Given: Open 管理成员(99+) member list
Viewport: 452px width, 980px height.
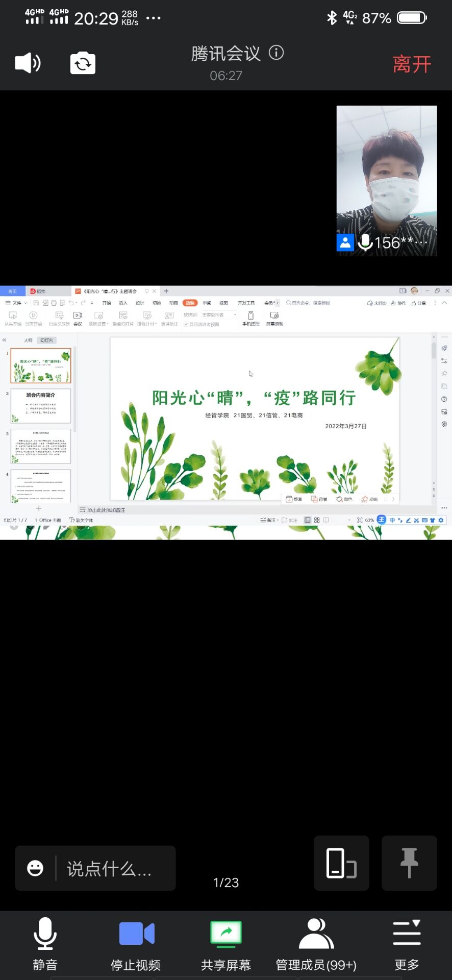Looking at the screenshot, I should (x=316, y=944).
